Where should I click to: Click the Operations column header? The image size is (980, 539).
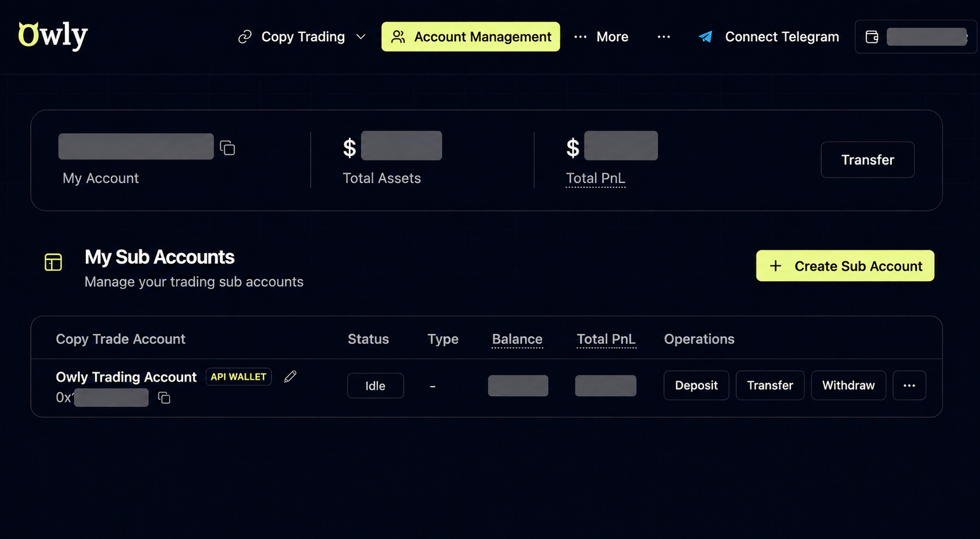[x=699, y=339]
